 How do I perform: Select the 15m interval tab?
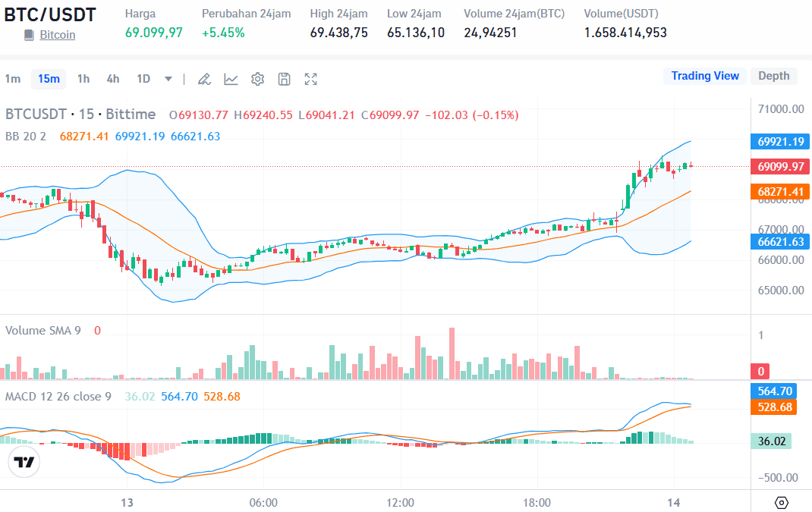49,79
